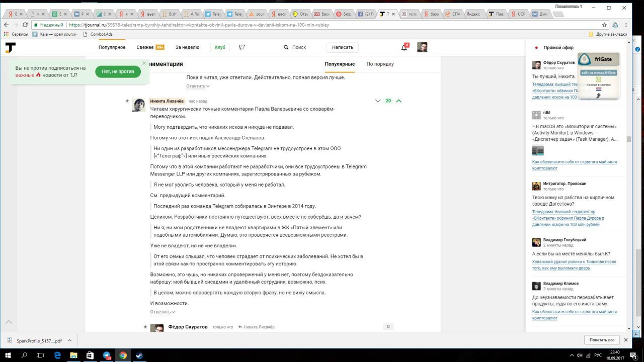The width and height of the screenshot is (644, 362).
Task: Open the За неделю menu item
Action: pos(187,47)
